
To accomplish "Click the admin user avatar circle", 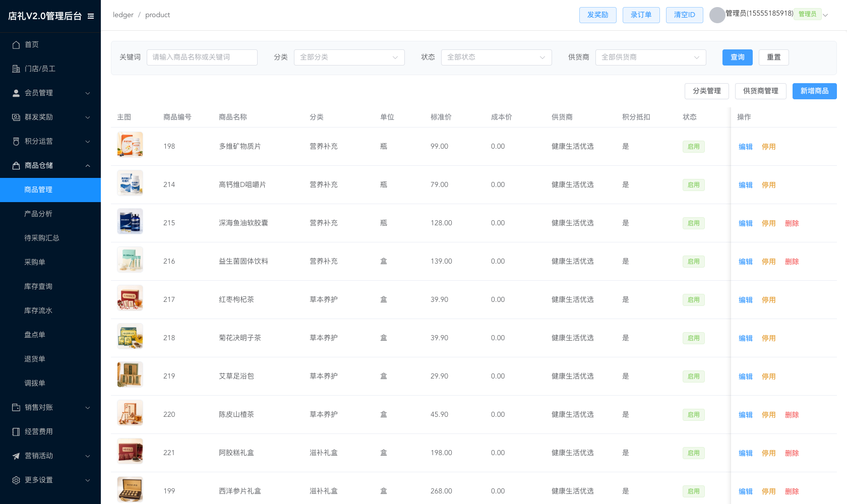I will click(717, 15).
